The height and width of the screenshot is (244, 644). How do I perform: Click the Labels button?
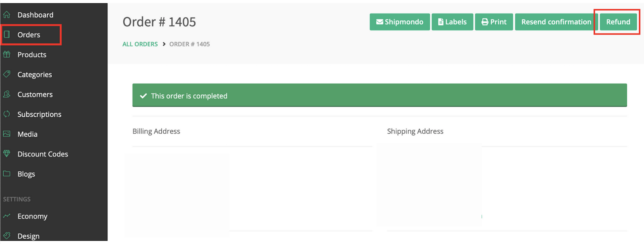coord(452,22)
